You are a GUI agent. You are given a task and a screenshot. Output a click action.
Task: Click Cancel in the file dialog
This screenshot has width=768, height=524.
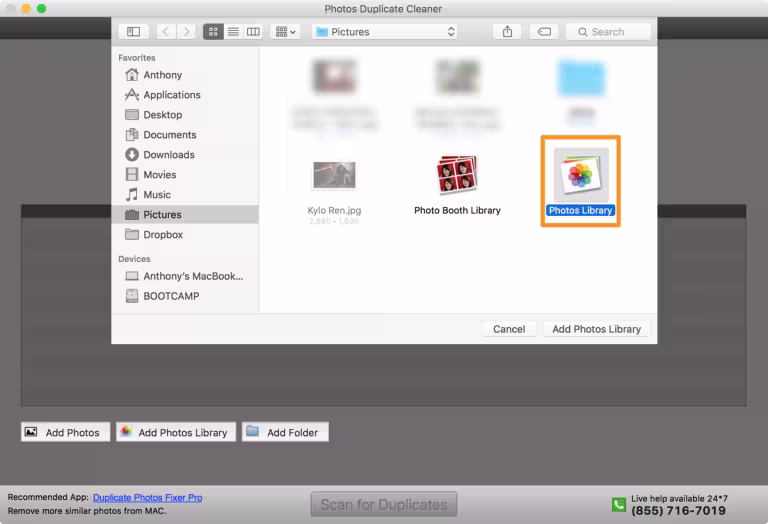point(509,329)
